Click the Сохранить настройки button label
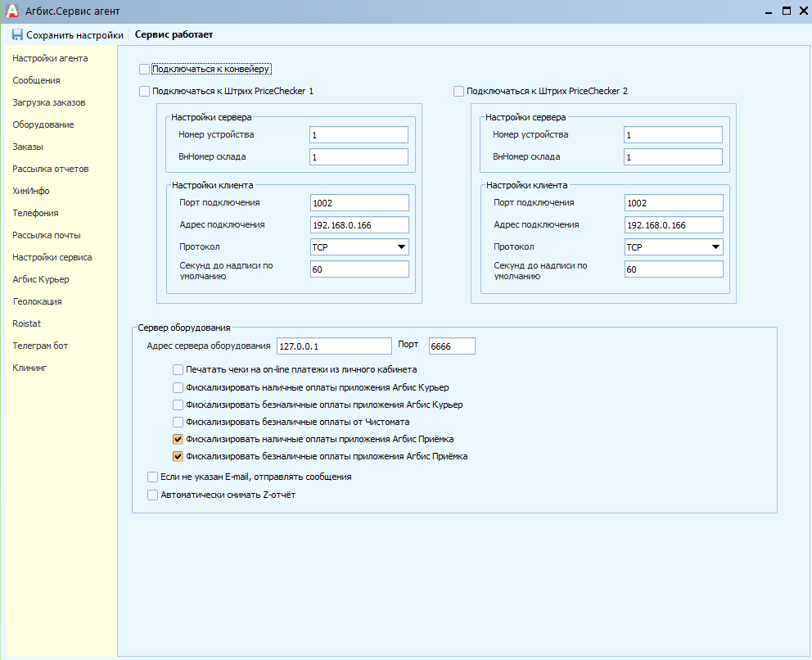The image size is (812, 660). (75, 34)
